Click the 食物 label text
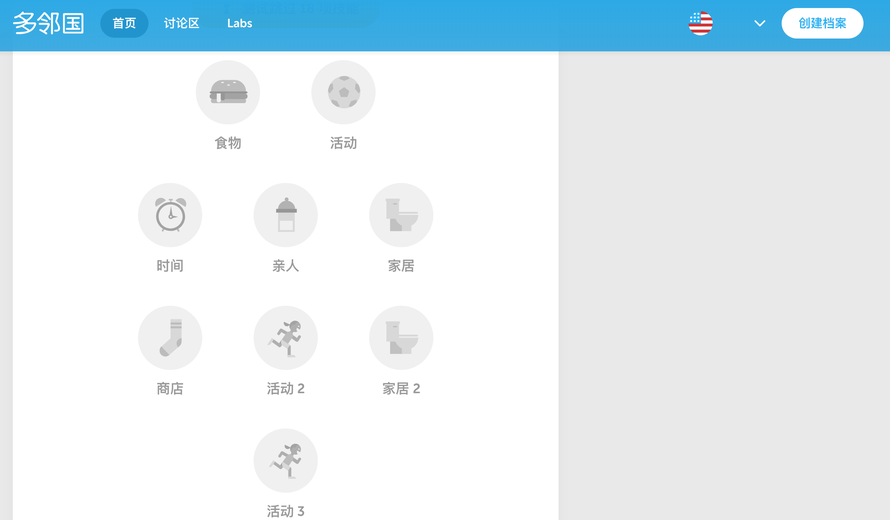The width and height of the screenshot is (890, 520). click(228, 143)
